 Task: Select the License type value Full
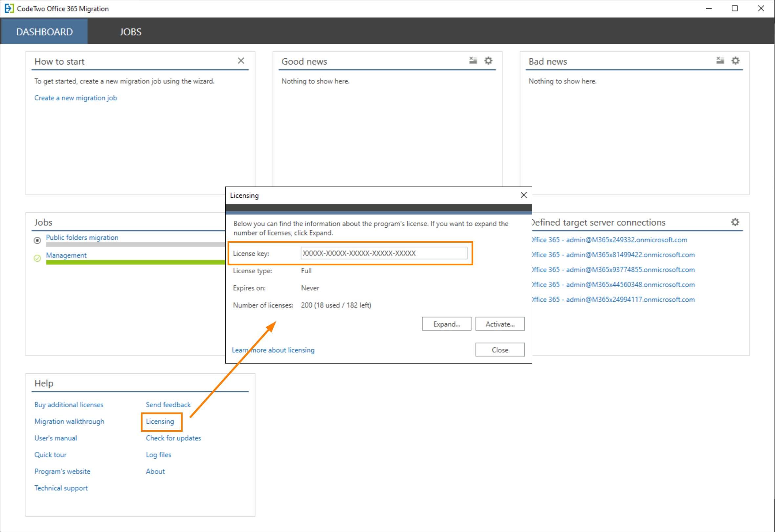306,271
